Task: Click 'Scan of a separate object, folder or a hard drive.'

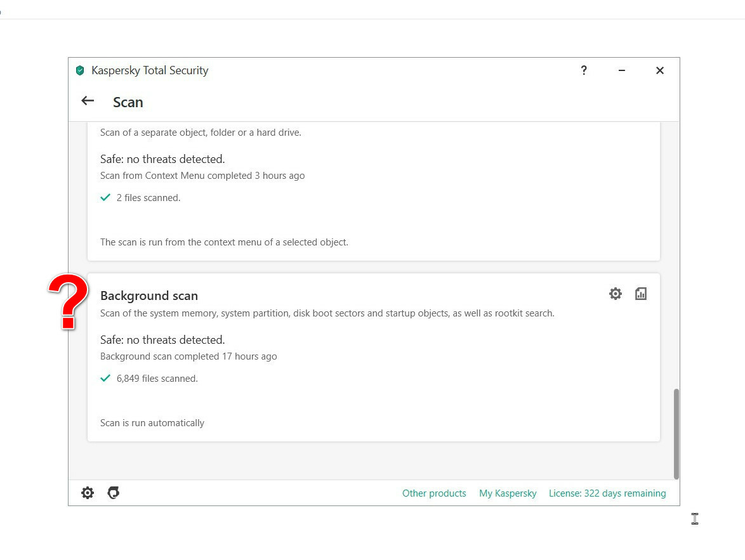Action: (x=201, y=132)
